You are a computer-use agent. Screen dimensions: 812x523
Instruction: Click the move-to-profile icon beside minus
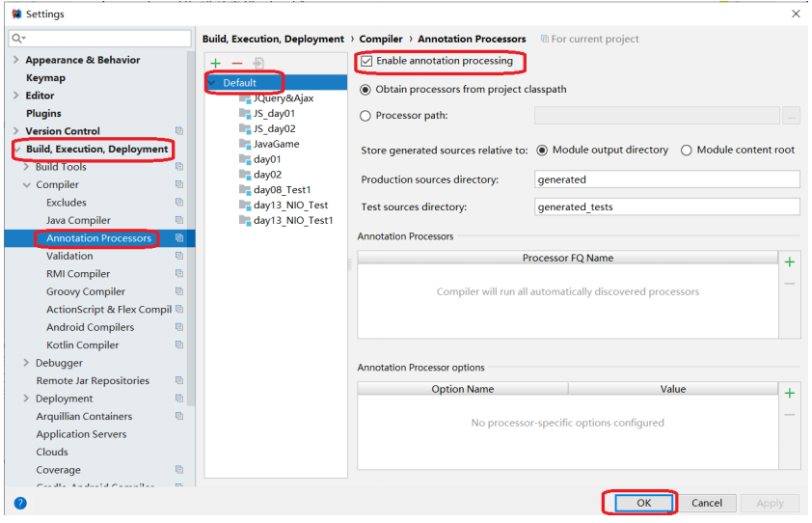[x=258, y=63]
